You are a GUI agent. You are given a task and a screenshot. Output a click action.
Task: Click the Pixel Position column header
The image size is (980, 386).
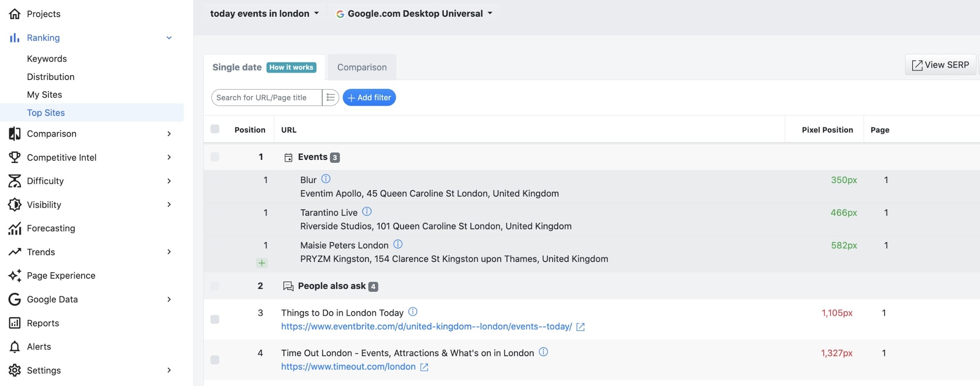(827, 130)
